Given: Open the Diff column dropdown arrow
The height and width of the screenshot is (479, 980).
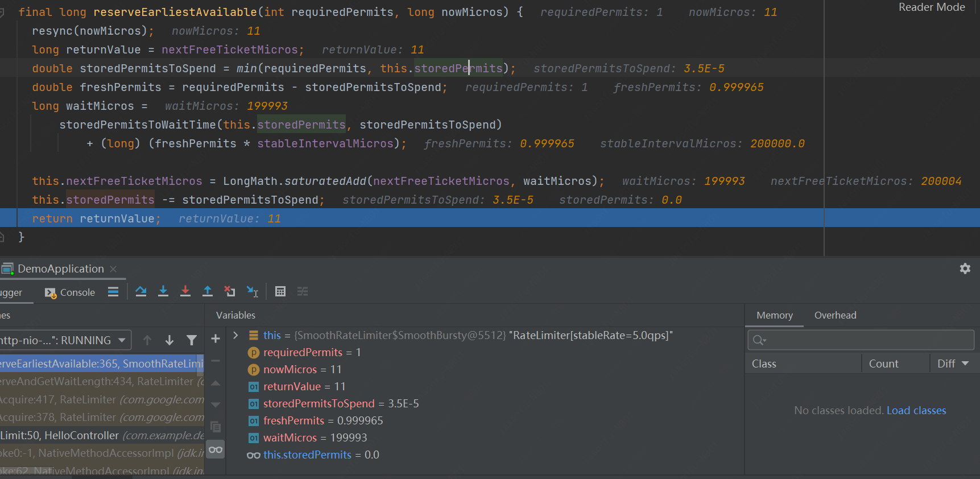Looking at the screenshot, I should pyautogui.click(x=965, y=364).
